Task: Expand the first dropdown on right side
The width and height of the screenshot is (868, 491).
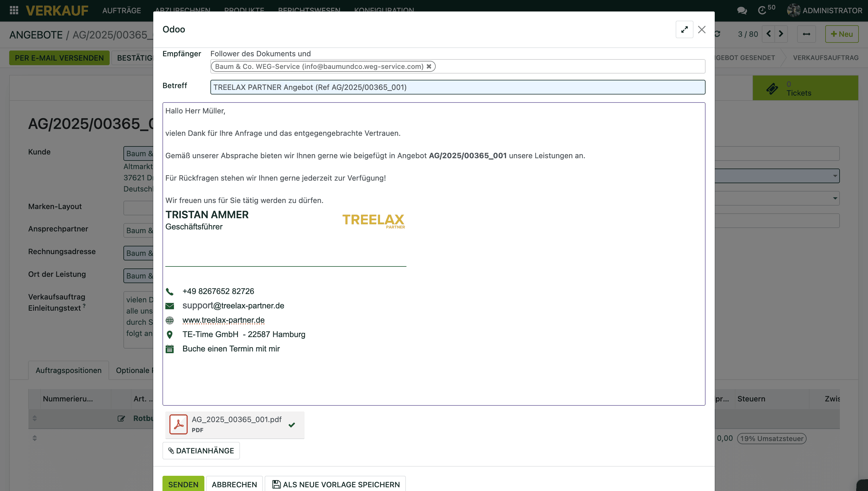Action: [835, 176]
